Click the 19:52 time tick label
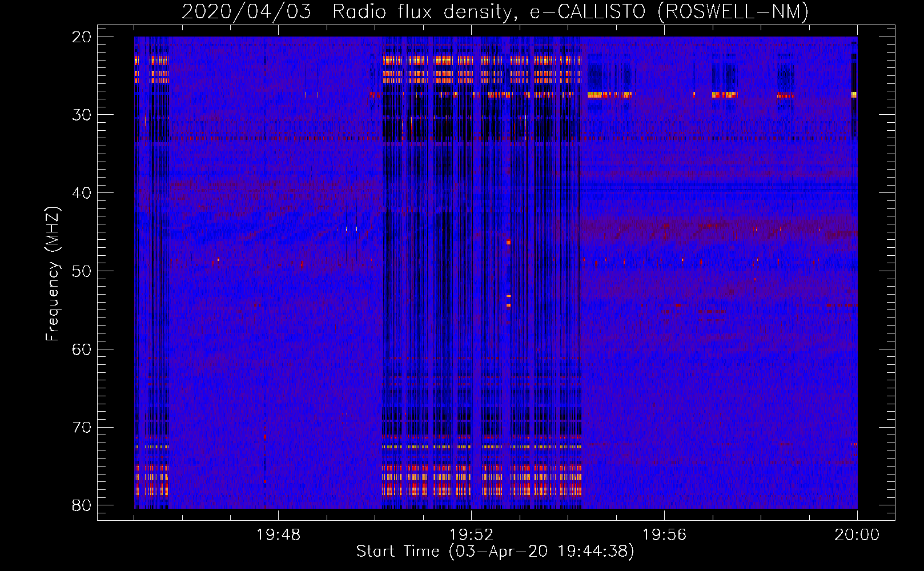This screenshot has height=571, width=924. click(471, 535)
